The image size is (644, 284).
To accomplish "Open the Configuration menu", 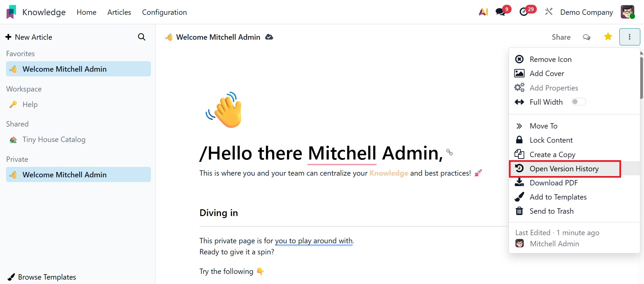I will (164, 12).
